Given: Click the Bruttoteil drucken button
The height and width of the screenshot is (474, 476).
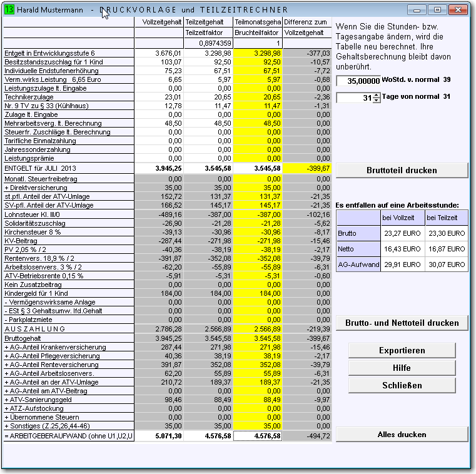Looking at the screenshot, I should [x=402, y=170].
